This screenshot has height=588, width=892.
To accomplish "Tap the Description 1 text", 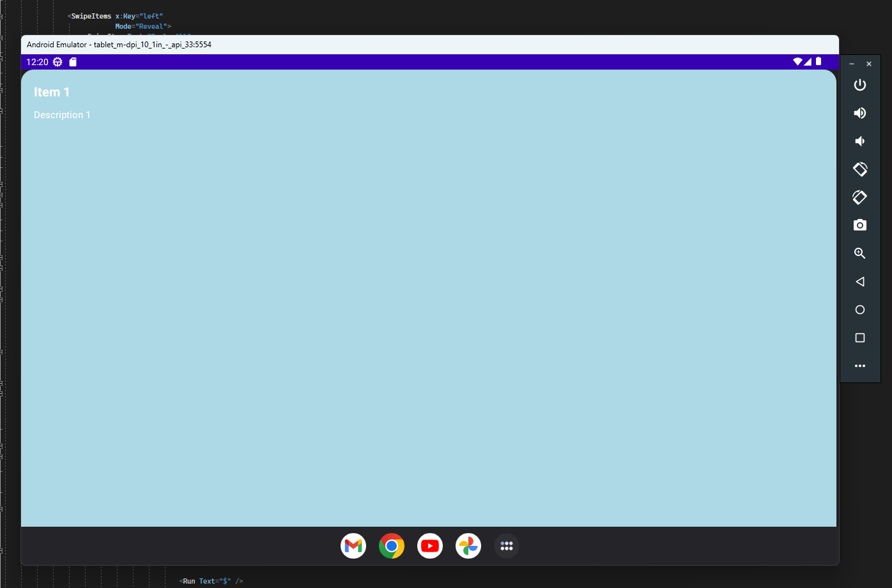I will click(x=62, y=115).
